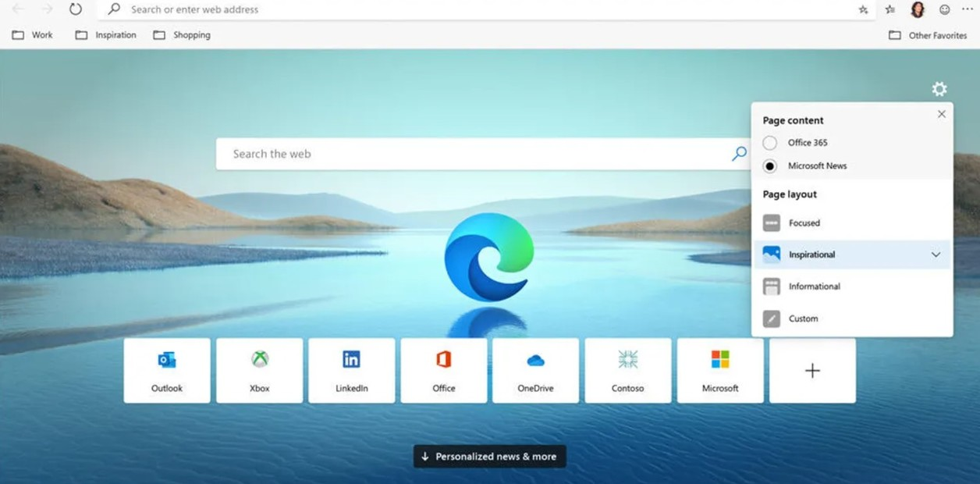980x484 pixels.
Task: Open the Work favorites folder
Action: 33,35
